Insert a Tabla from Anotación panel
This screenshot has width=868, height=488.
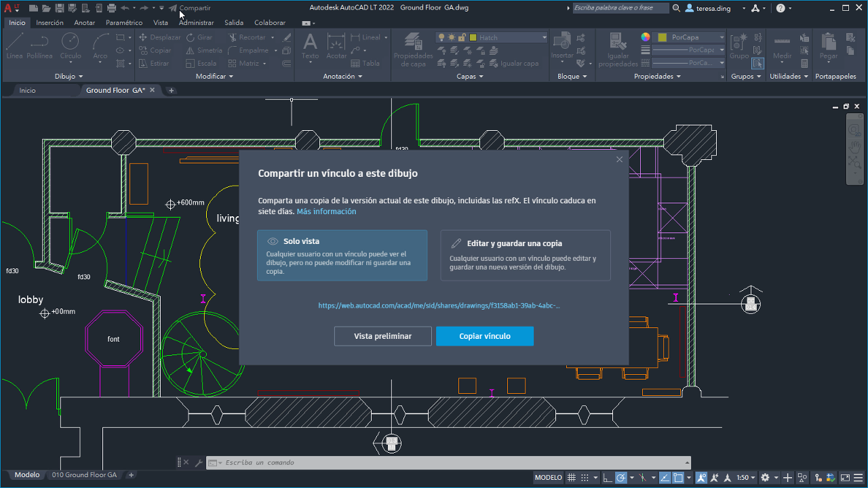(366, 64)
